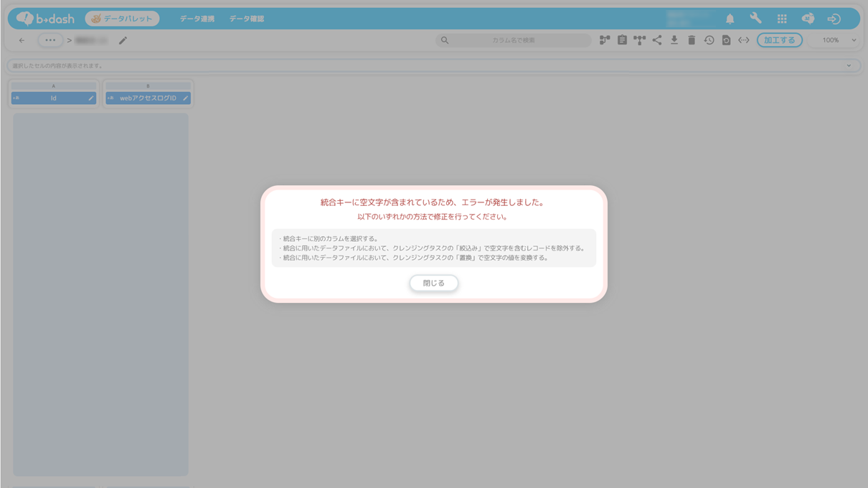This screenshot has height=488, width=868.
Task: Click the Id column data type icon
Action: [x=16, y=98]
